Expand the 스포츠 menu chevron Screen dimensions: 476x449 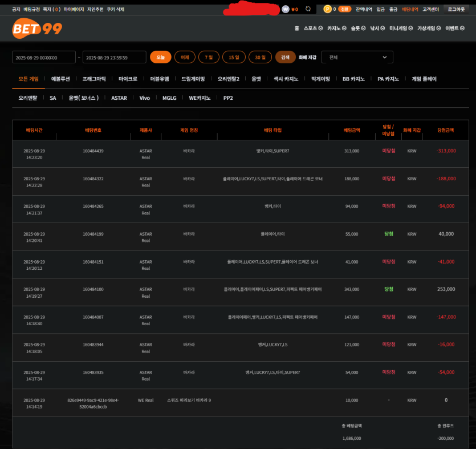[321, 29]
